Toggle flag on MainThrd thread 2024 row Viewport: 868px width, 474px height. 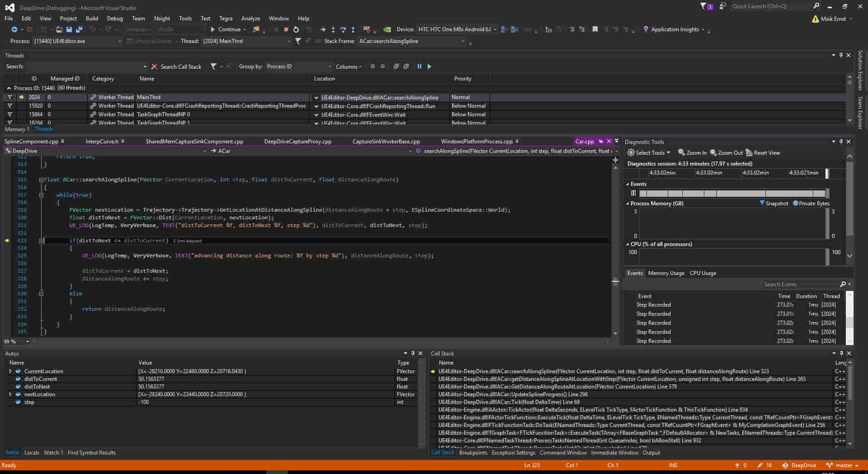point(9,97)
